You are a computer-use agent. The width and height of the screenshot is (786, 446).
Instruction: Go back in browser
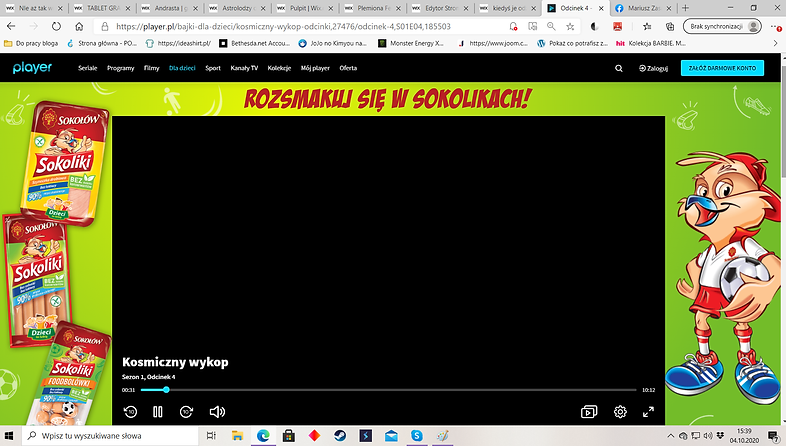[x=11, y=26]
